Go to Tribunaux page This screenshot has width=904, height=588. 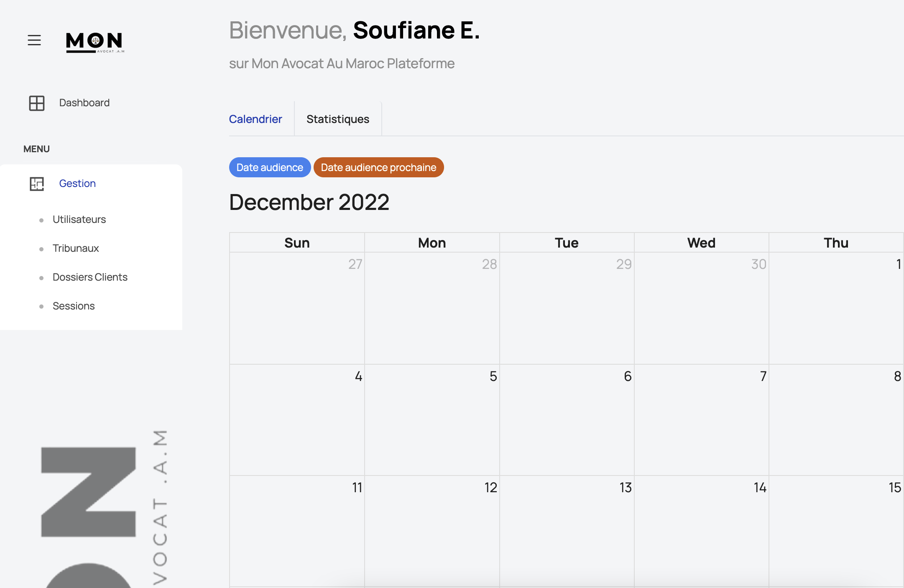[76, 248]
